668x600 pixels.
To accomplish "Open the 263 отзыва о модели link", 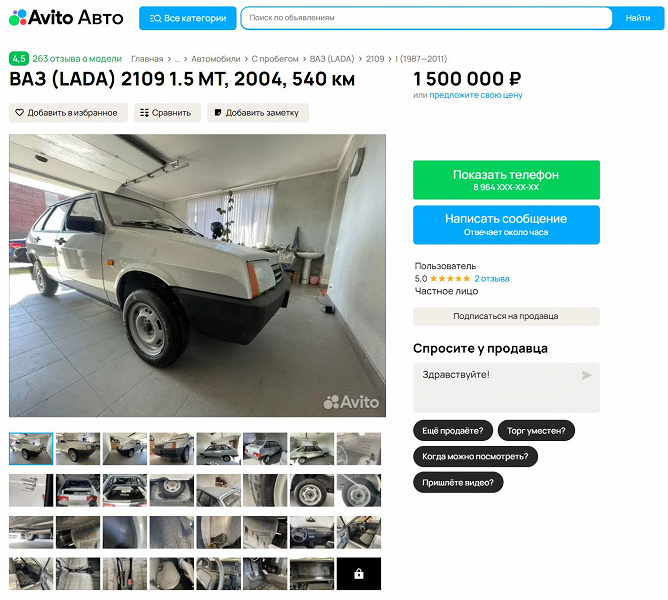I will (x=77, y=59).
